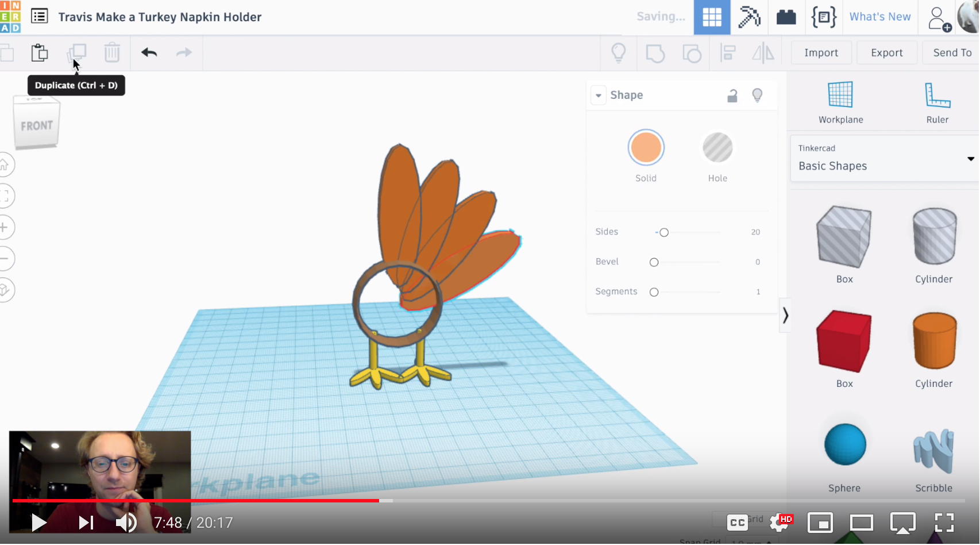
Task: Click the Export button
Action: click(x=886, y=52)
